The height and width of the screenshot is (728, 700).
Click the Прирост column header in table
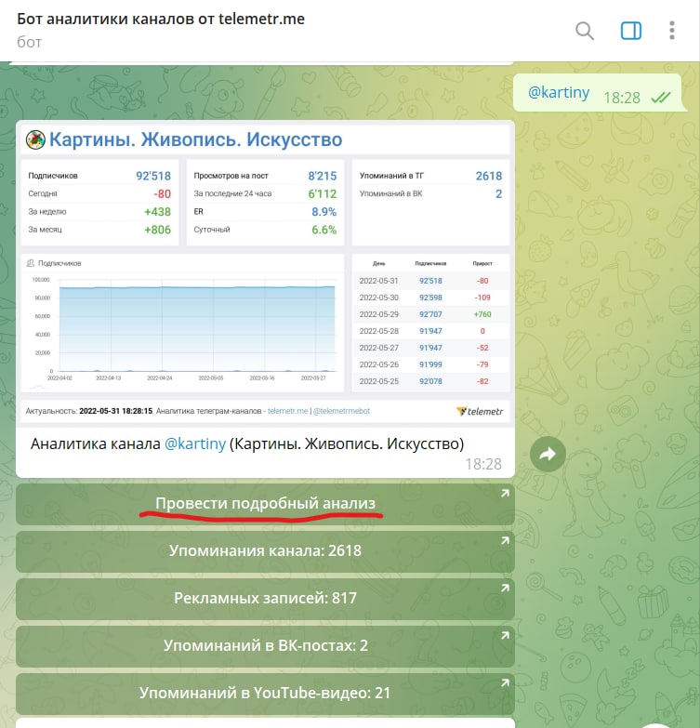coord(482,263)
